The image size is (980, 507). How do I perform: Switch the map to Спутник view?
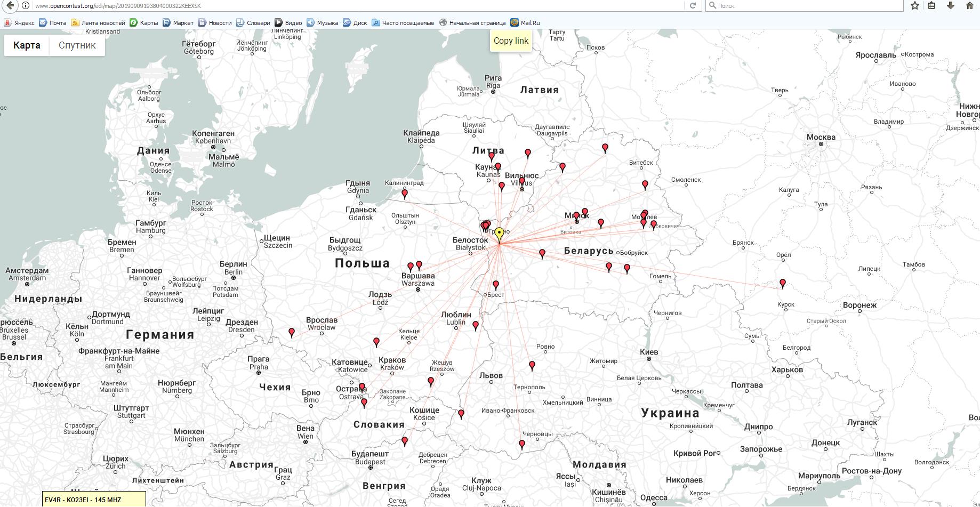pos(77,45)
